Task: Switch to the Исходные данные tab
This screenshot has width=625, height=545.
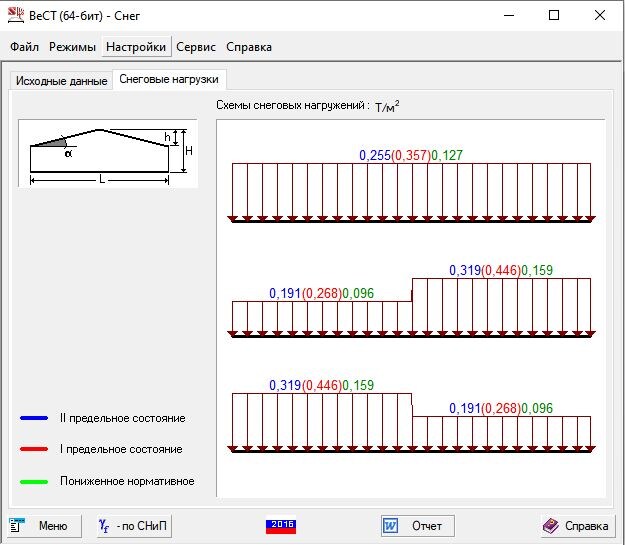Action: (x=61, y=81)
